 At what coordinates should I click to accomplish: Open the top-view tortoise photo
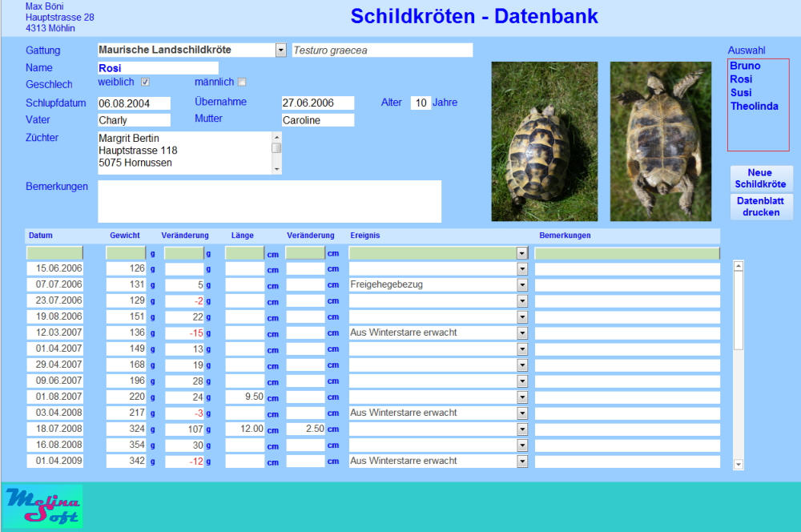544,142
